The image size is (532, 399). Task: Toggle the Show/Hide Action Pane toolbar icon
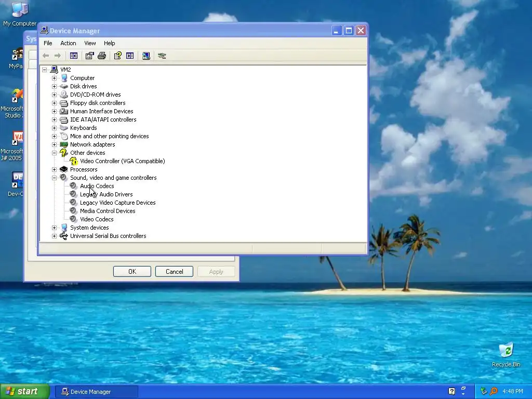click(130, 56)
